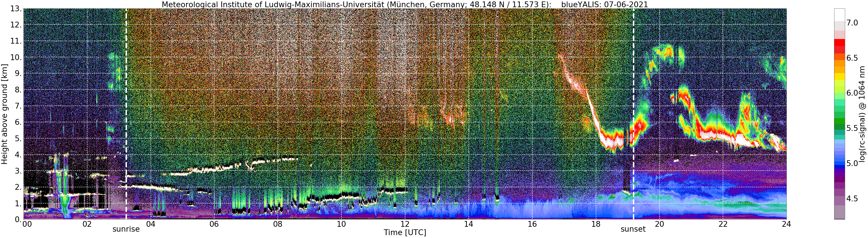Click the "sunrise" label below the time axis
The height and width of the screenshot is (238, 868).
coord(126,229)
